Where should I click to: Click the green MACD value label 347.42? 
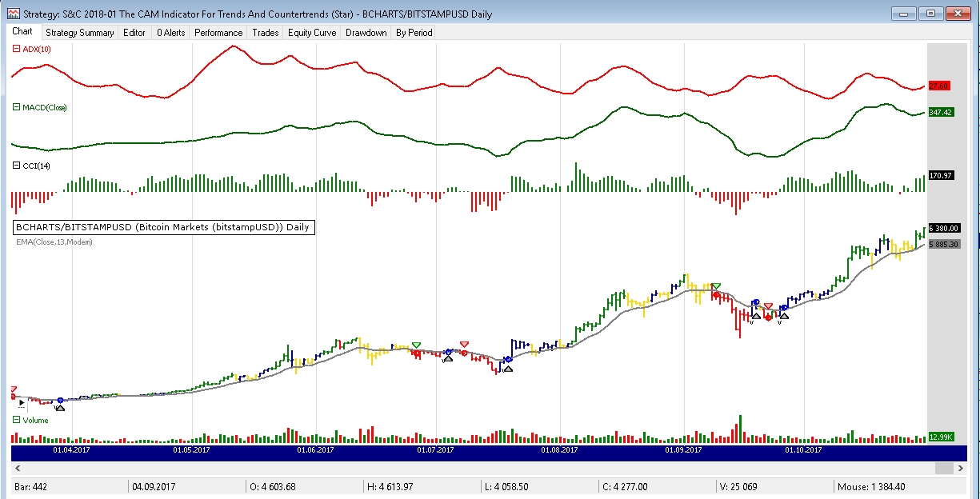(x=939, y=113)
